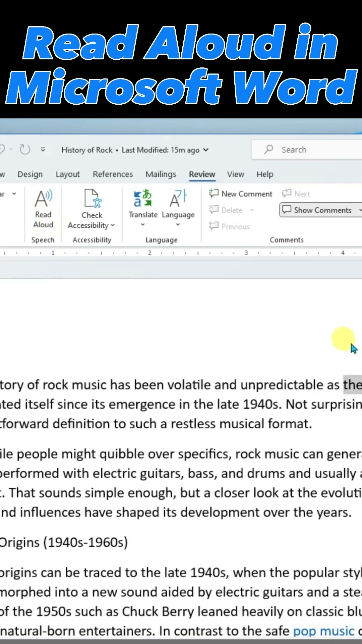
Task: Switch to Mailings tab
Action: pos(161,174)
